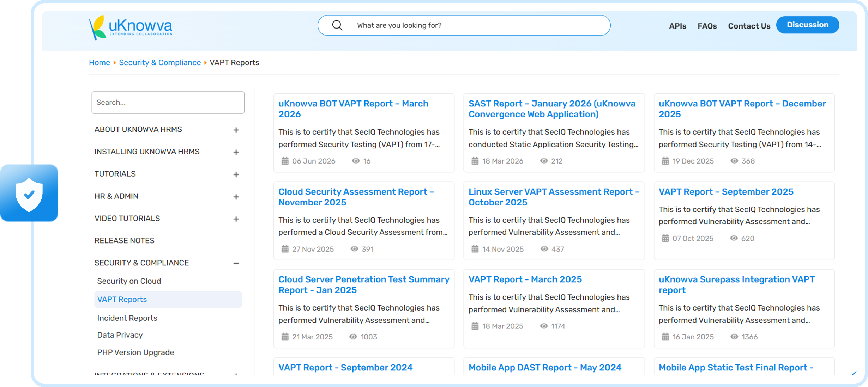This screenshot has height=387, width=868.
Task: Expand the Tutorials section plus icon
Action: coord(236,174)
